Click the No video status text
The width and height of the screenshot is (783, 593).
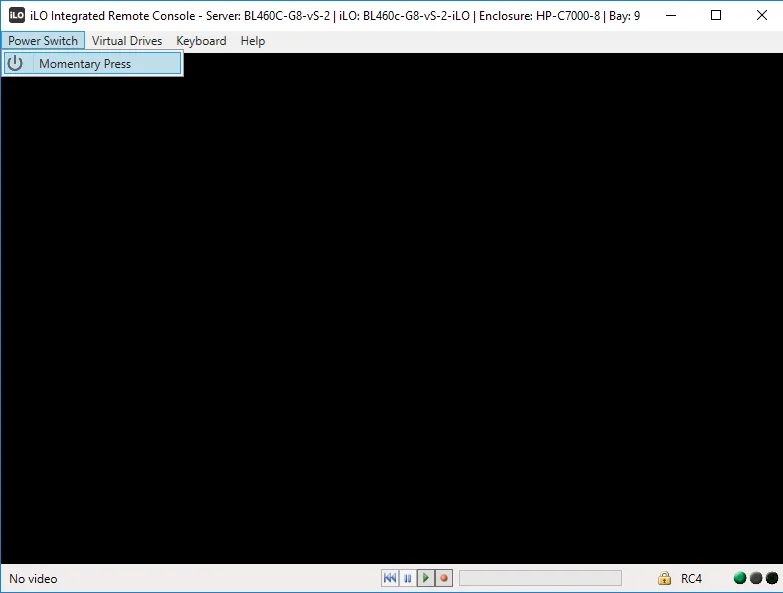pos(33,579)
